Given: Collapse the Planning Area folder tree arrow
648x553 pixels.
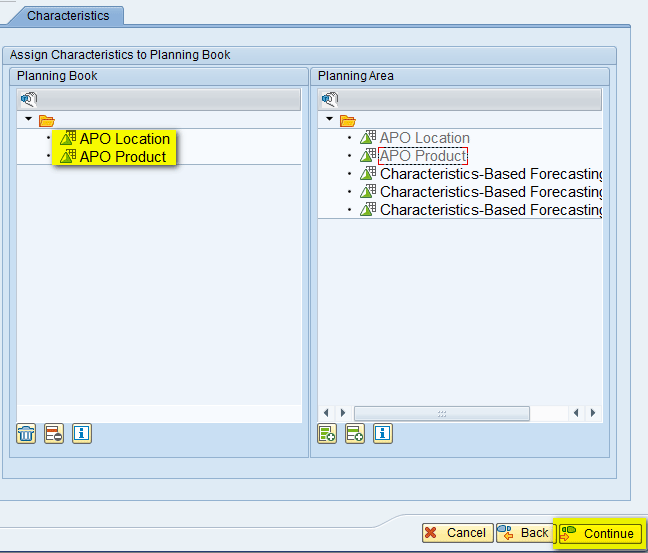Looking at the screenshot, I should tap(329, 119).
